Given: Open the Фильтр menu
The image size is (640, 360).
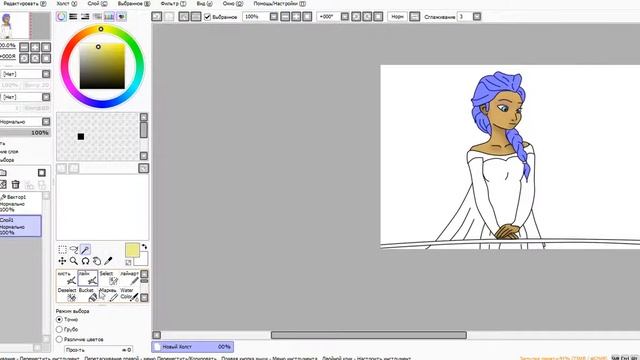Looking at the screenshot, I should tap(173, 4).
